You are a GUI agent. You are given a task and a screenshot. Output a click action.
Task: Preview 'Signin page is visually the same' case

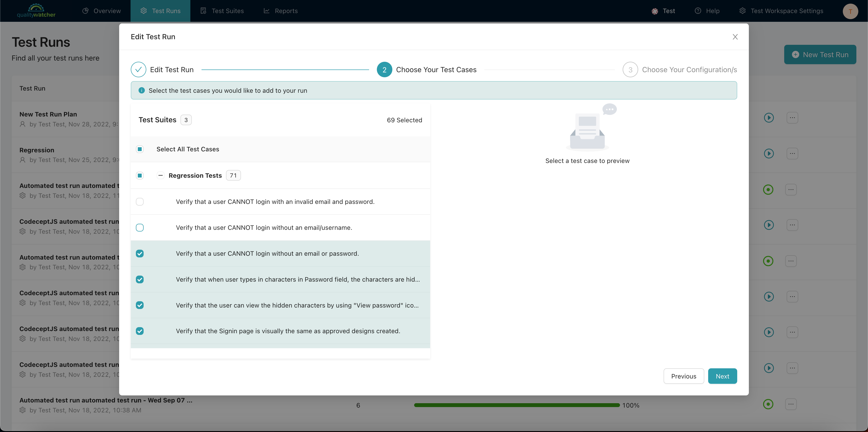(x=288, y=331)
